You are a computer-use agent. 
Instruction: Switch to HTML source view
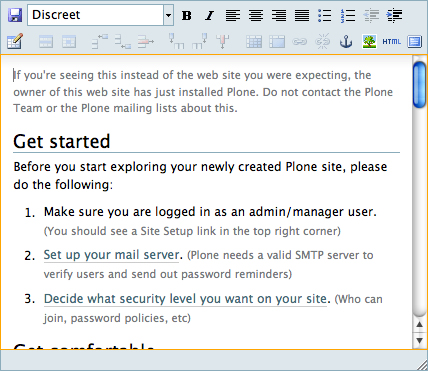click(x=392, y=42)
